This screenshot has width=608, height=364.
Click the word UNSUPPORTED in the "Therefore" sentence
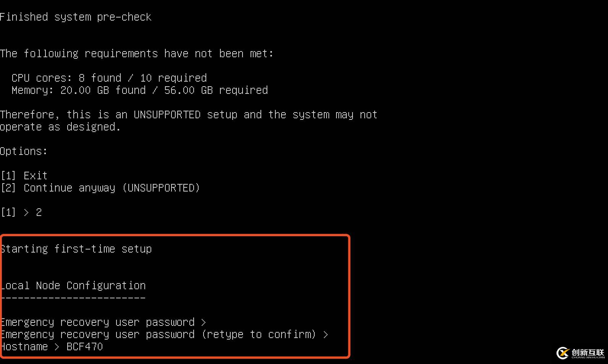167,114
